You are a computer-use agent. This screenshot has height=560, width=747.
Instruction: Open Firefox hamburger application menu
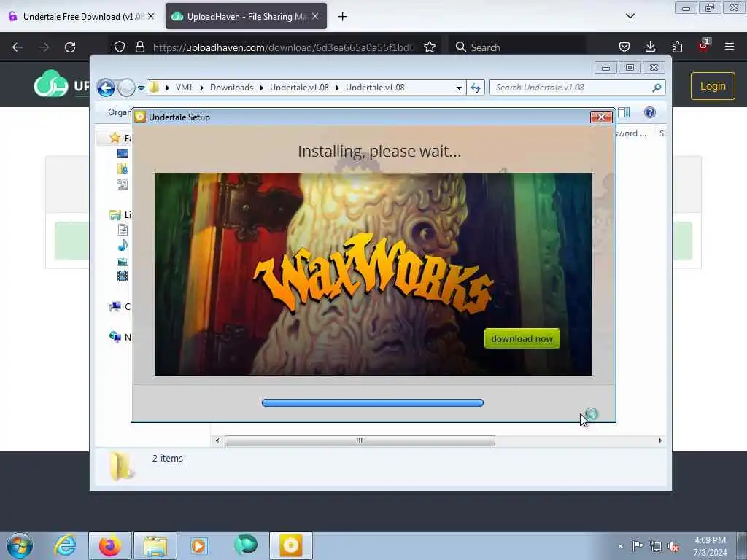pos(729,47)
